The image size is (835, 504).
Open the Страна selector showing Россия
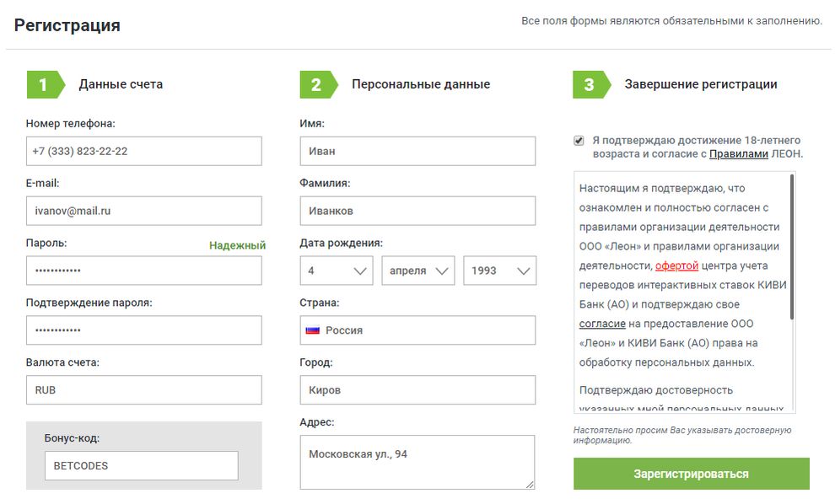pos(417,330)
